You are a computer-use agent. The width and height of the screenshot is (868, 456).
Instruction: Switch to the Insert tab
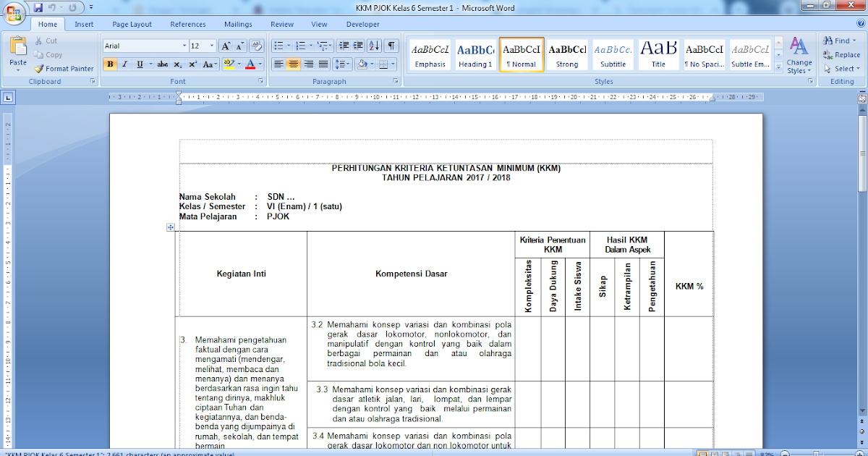(84, 24)
